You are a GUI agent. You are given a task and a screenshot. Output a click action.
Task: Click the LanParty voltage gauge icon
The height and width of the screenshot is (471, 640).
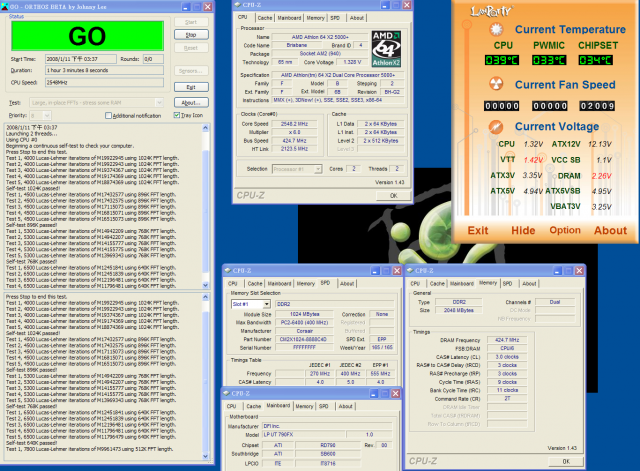(x=496, y=127)
